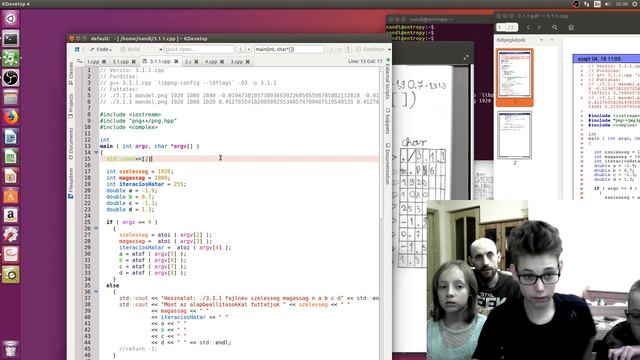Click the KDevelop working area icon in toolbar

pyautogui.click(x=77, y=49)
